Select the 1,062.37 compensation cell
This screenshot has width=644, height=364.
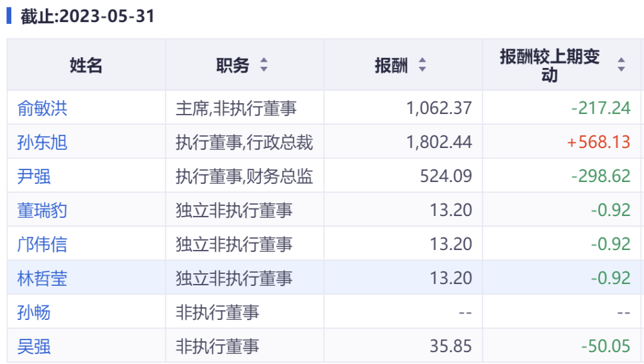point(439,108)
